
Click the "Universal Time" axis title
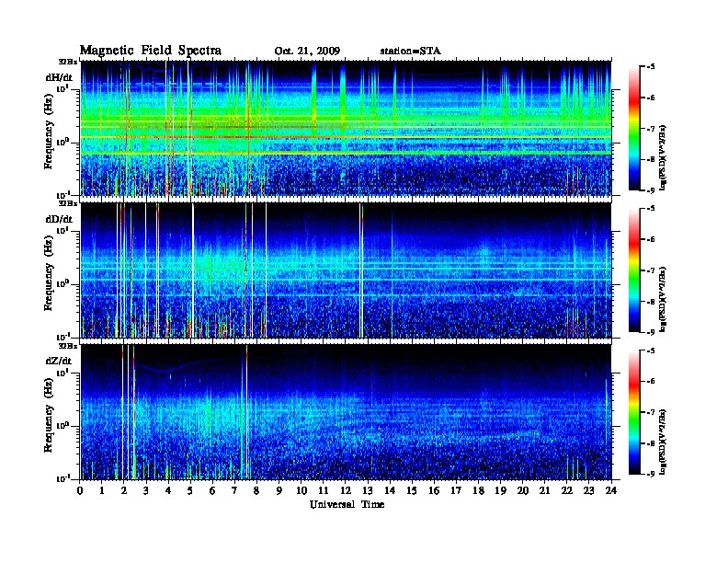(x=347, y=504)
